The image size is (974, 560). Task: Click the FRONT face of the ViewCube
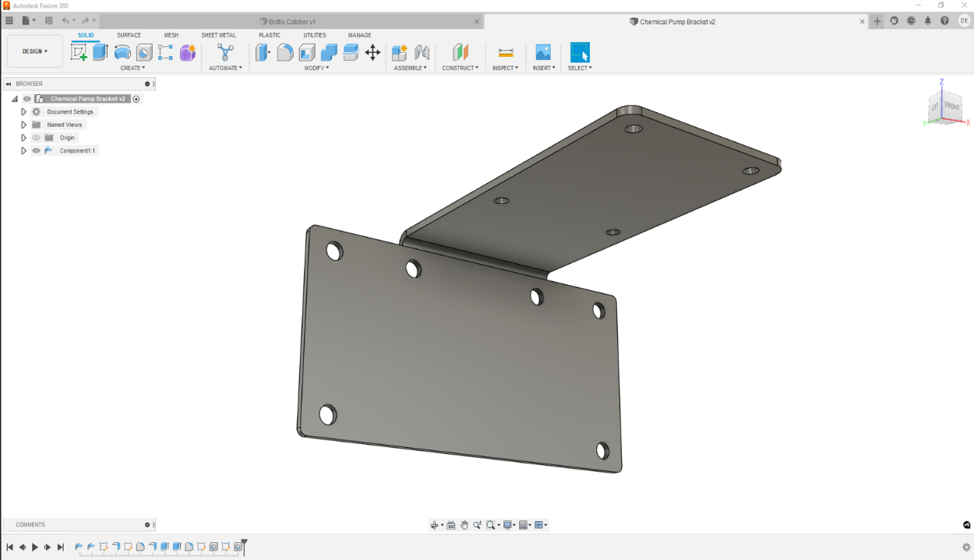point(952,106)
